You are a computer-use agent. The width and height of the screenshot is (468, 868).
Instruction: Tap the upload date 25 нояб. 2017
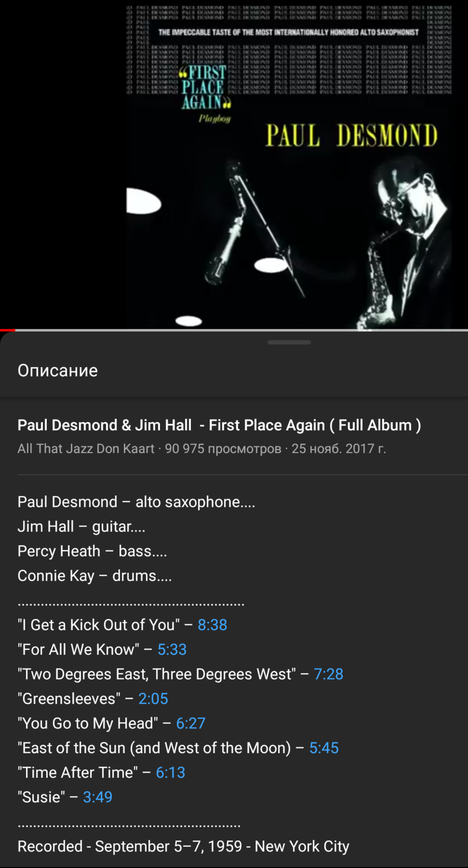[x=339, y=449]
